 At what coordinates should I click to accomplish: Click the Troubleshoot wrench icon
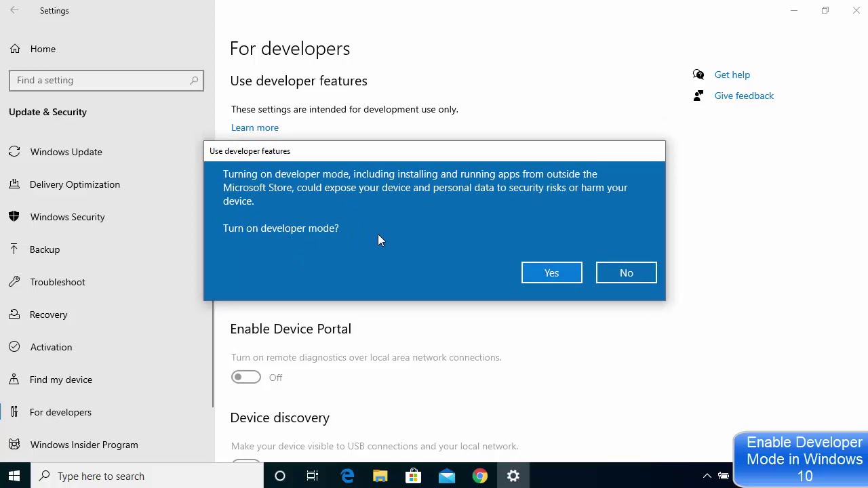(14, 282)
